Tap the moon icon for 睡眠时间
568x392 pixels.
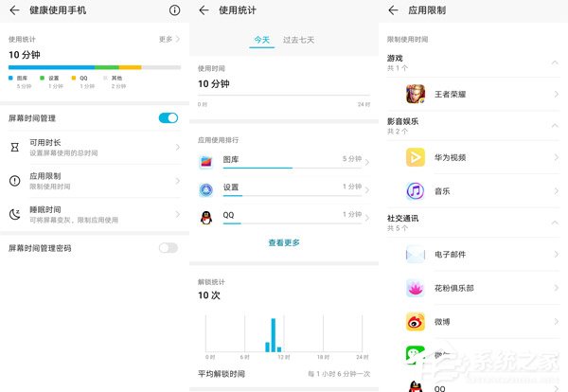(x=14, y=214)
